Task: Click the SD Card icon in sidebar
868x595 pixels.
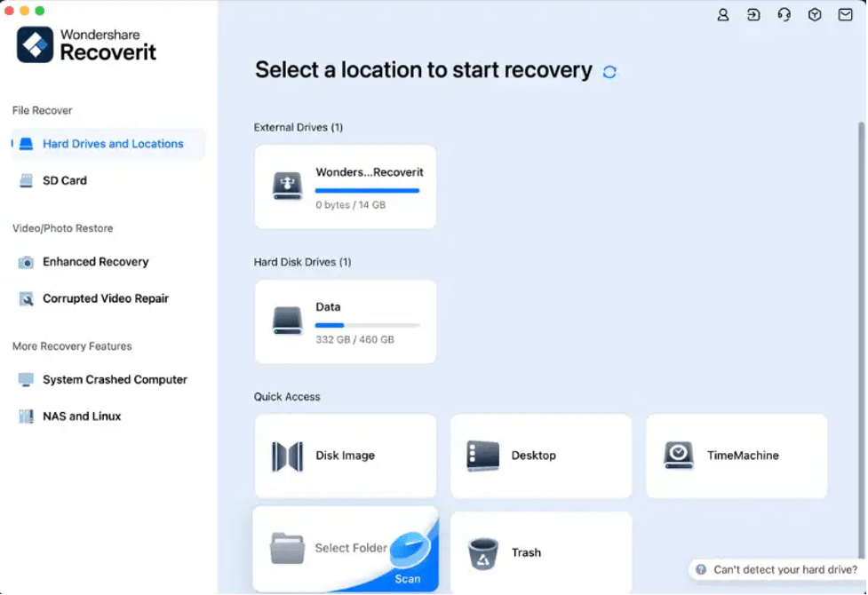Action: 26,180
